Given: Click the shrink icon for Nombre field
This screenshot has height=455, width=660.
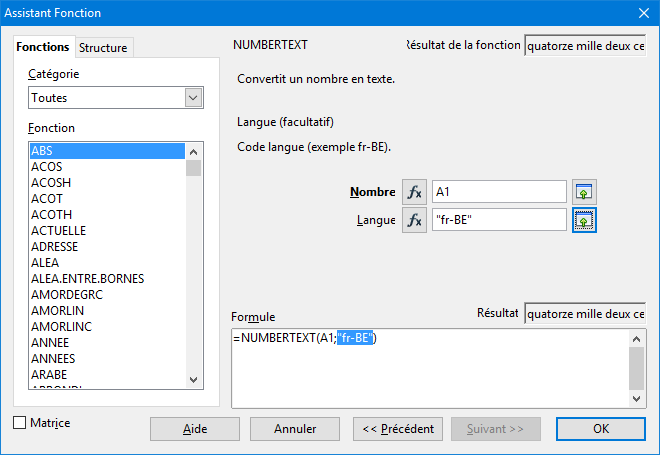Looking at the screenshot, I should coord(584,192).
